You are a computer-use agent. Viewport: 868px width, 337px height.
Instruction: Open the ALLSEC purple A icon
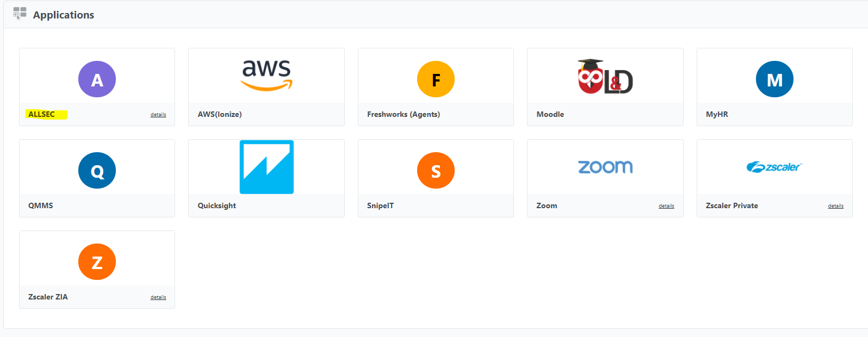(x=97, y=79)
